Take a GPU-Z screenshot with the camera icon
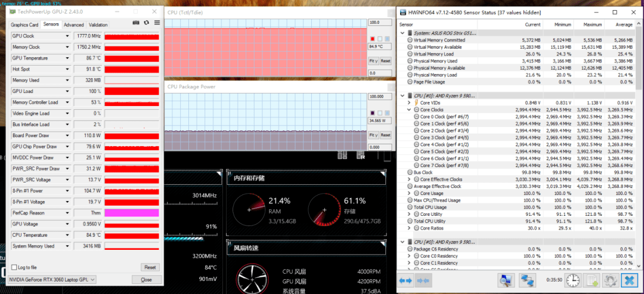This screenshot has height=294, width=644. click(x=135, y=23)
